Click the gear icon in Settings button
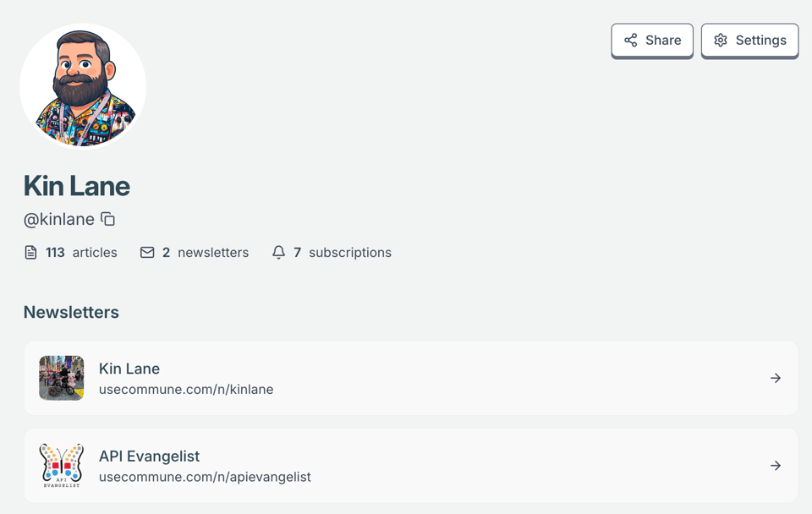812x514 pixels. (721, 41)
